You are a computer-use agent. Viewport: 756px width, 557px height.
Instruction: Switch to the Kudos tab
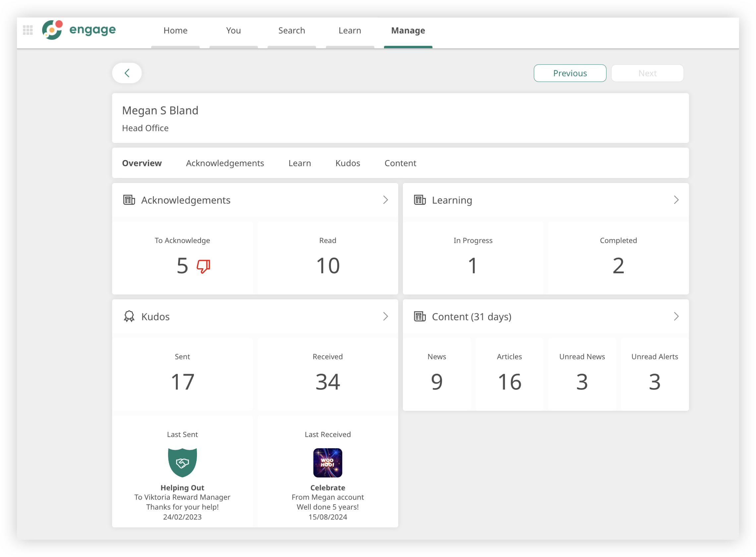(x=347, y=163)
